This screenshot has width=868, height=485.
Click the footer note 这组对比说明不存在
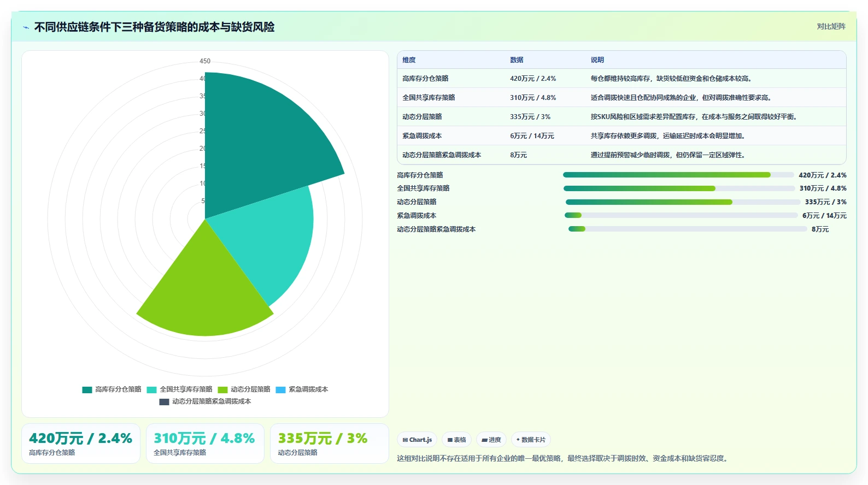click(x=564, y=458)
